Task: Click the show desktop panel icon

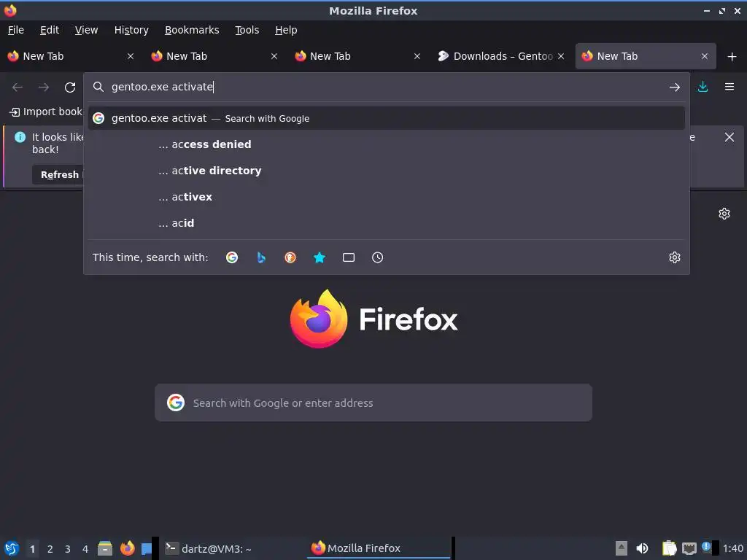Action: (x=146, y=548)
